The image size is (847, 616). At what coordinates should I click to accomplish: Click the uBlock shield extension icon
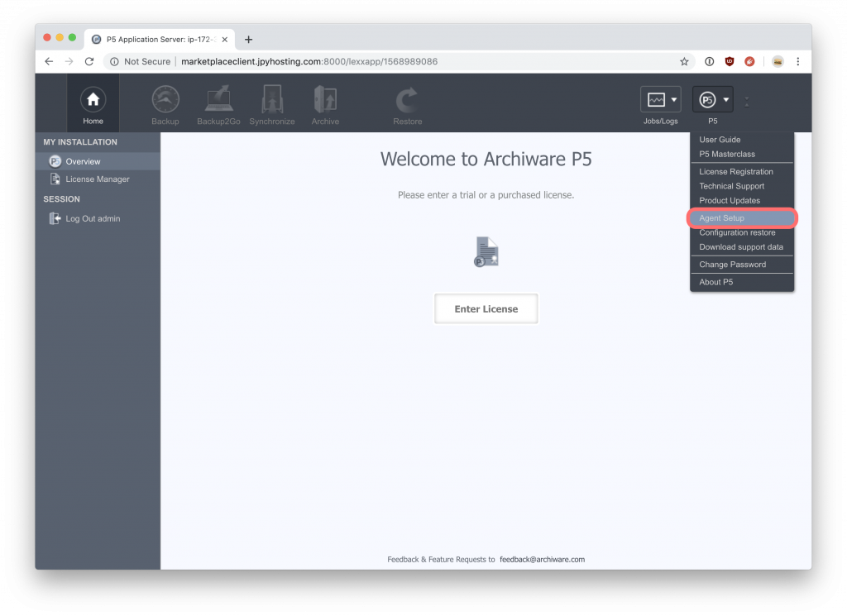(x=730, y=61)
